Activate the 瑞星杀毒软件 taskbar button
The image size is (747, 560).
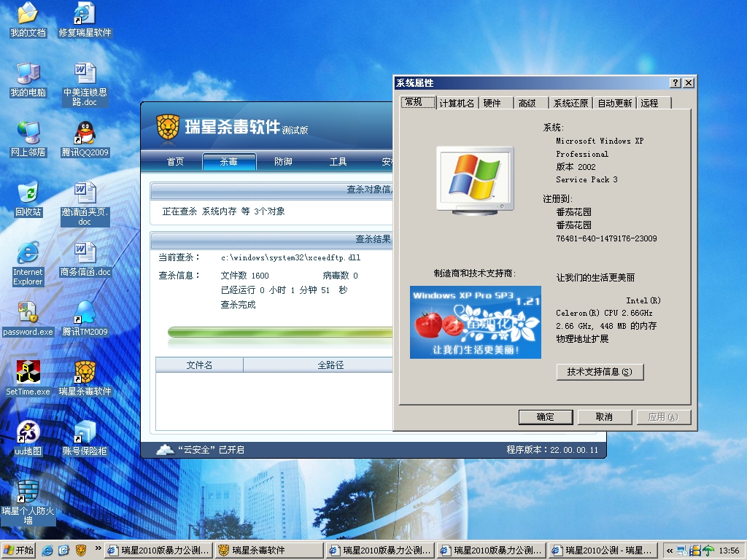pyautogui.click(x=269, y=551)
